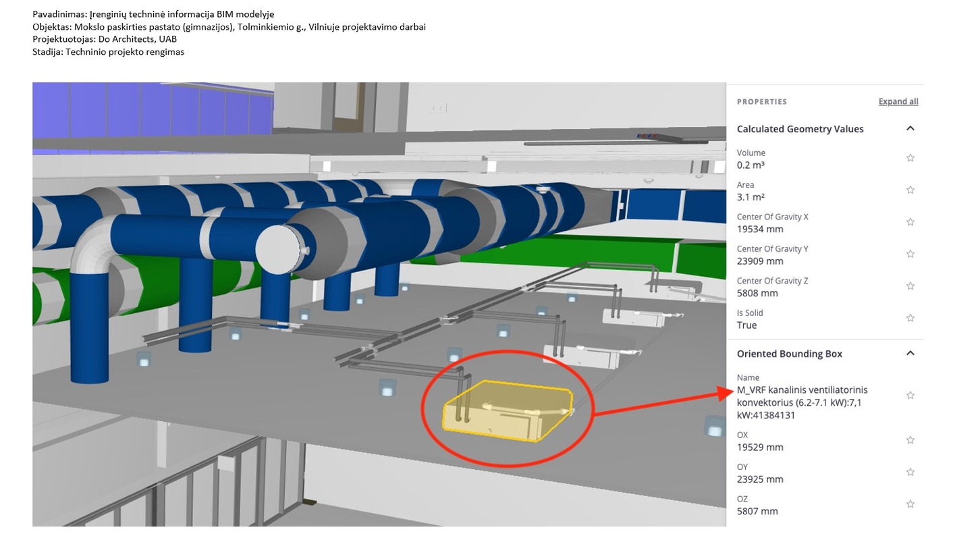Viewport: 980px width, 540px height.
Task: Star the Area property
Action: [910, 190]
